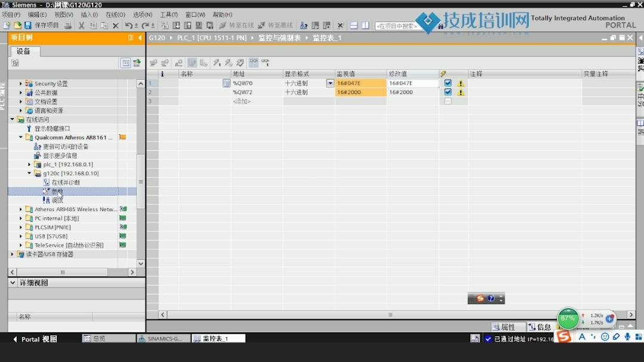Viewport: 644px width, 362px height.
Task: Tick the empty checkbox in the add row
Action: tap(448, 101)
